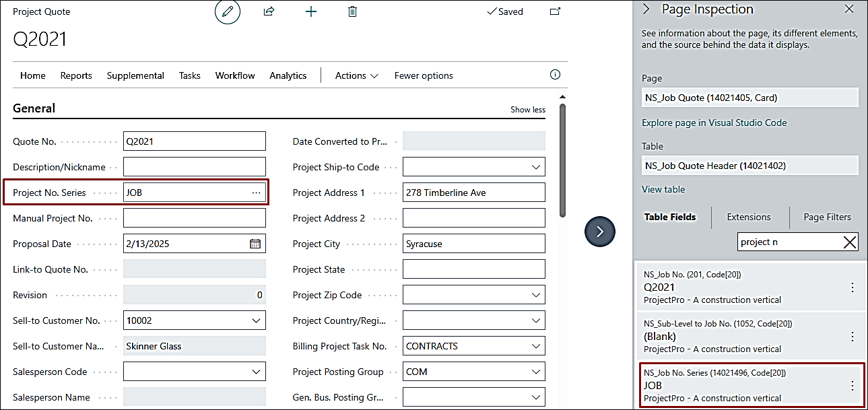This screenshot has width=868, height=410.
Task: Add new record with plus icon
Action: click(311, 11)
